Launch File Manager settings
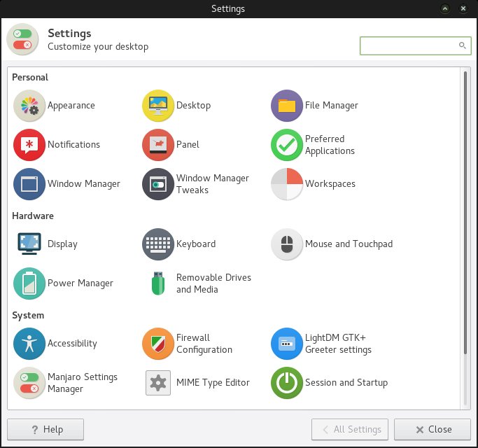This screenshot has height=448, width=478. tap(287, 106)
